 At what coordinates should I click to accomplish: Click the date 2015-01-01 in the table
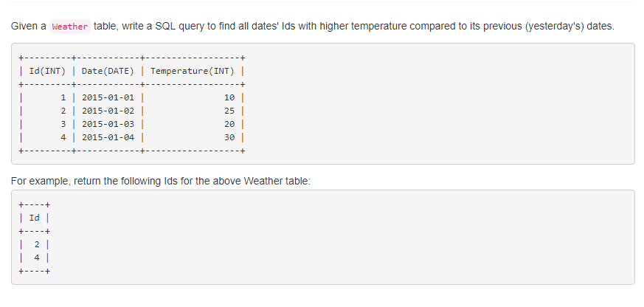108,97
